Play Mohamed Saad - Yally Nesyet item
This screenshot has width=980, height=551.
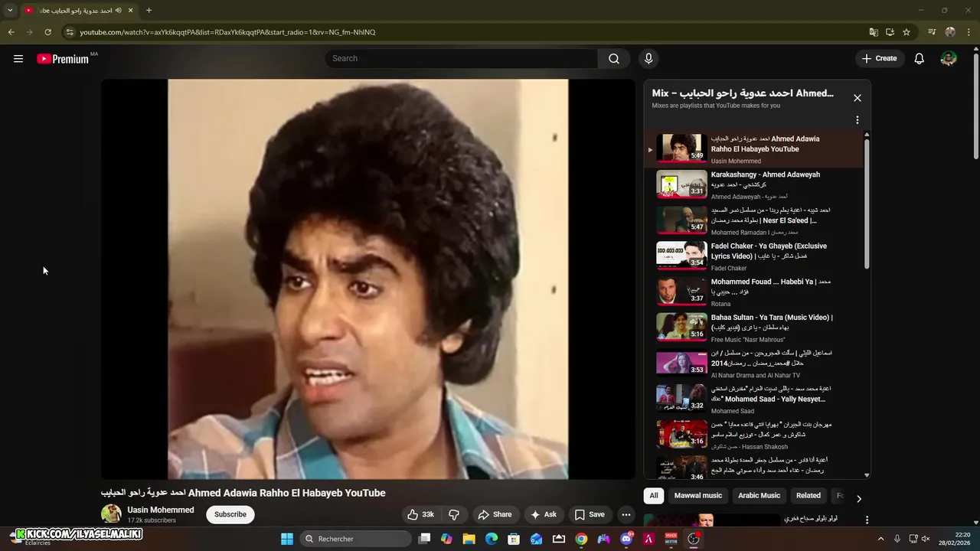click(754, 399)
